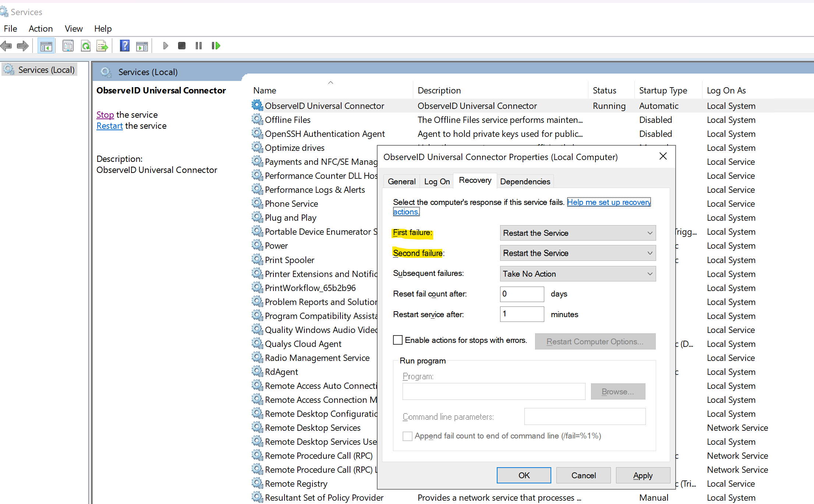Expand the First failure dropdown
The image size is (814, 504).
577,233
